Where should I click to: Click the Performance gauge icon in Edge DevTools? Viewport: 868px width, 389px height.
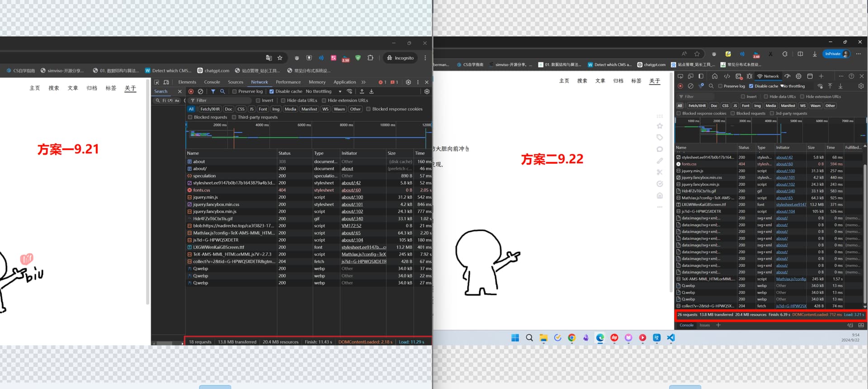[x=787, y=76]
